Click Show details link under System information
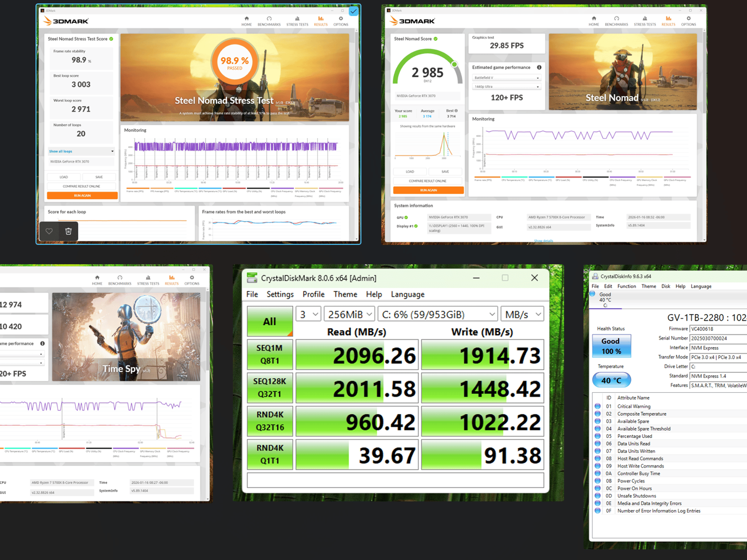Viewport: 747px width, 560px height. pos(543,241)
